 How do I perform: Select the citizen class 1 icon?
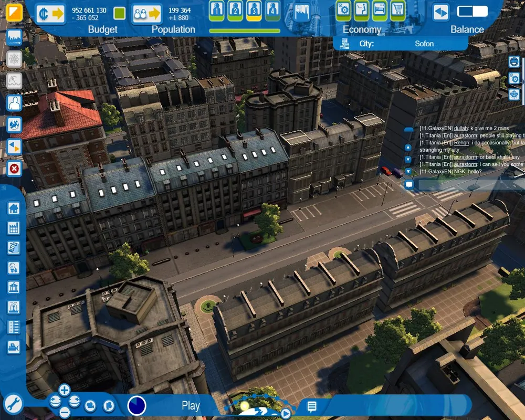[217, 10]
